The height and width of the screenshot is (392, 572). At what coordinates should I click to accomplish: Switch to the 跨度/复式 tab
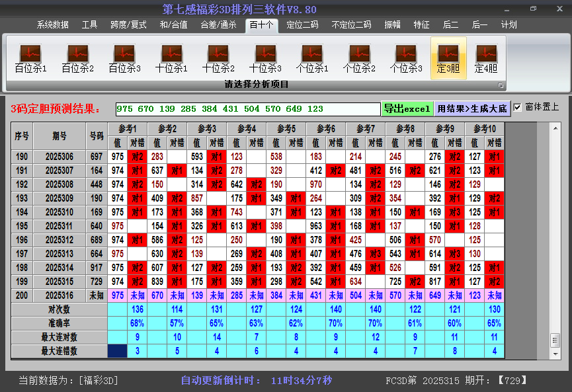pyautogui.click(x=128, y=25)
